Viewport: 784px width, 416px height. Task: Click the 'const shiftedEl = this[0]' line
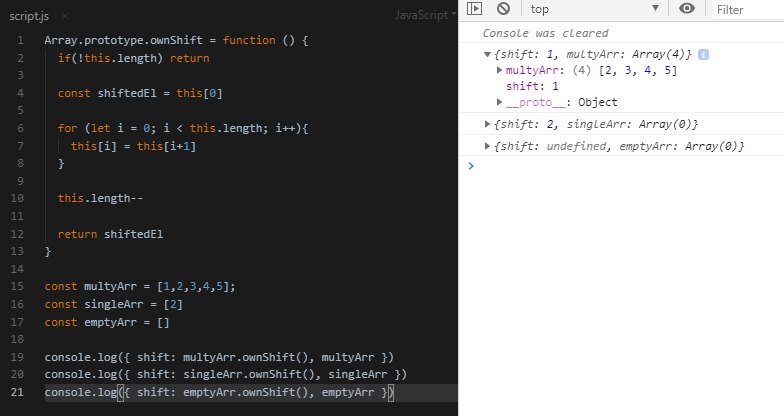point(140,93)
